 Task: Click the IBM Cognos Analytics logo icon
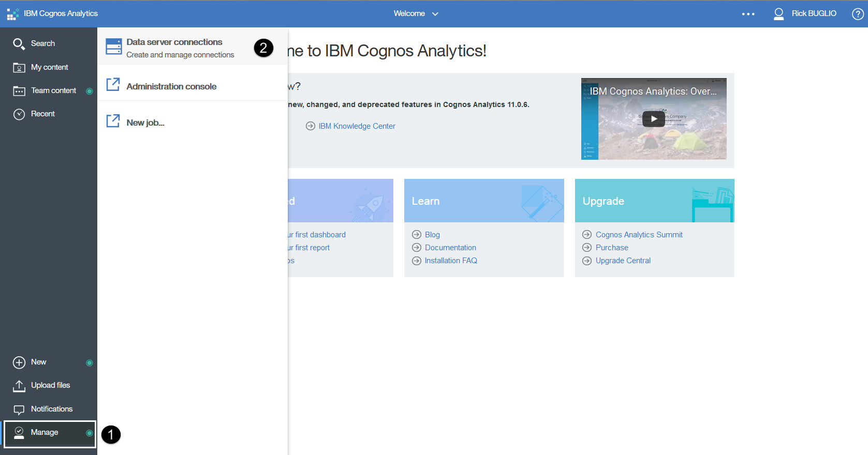(12, 14)
